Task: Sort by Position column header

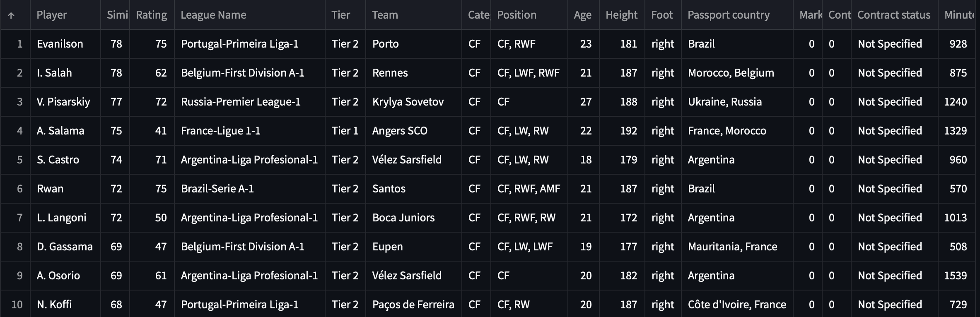Action: [x=517, y=15]
